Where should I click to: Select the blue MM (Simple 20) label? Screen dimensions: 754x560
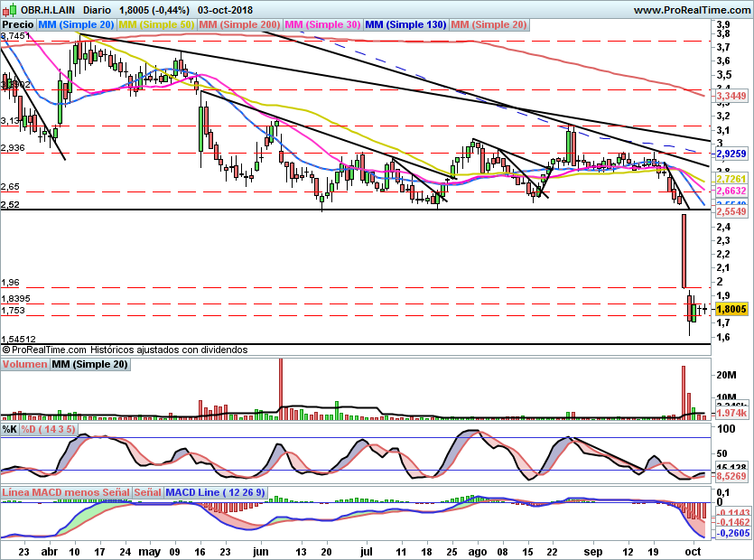[x=76, y=24]
